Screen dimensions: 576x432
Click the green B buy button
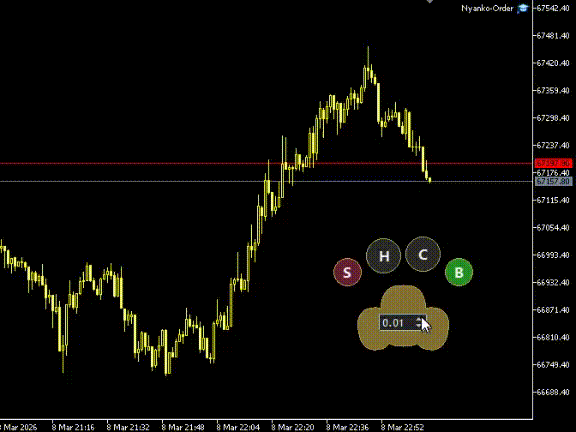click(459, 272)
